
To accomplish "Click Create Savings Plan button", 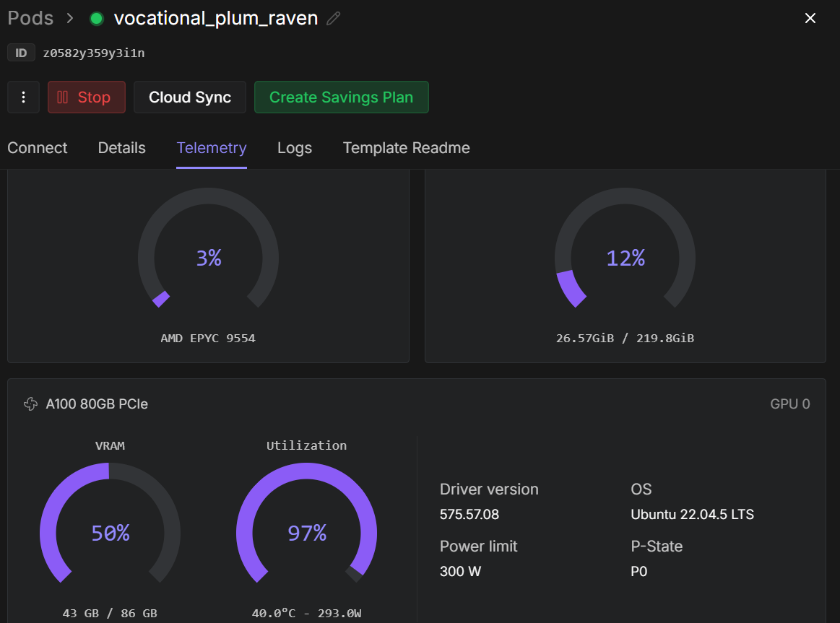I will tap(341, 97).
